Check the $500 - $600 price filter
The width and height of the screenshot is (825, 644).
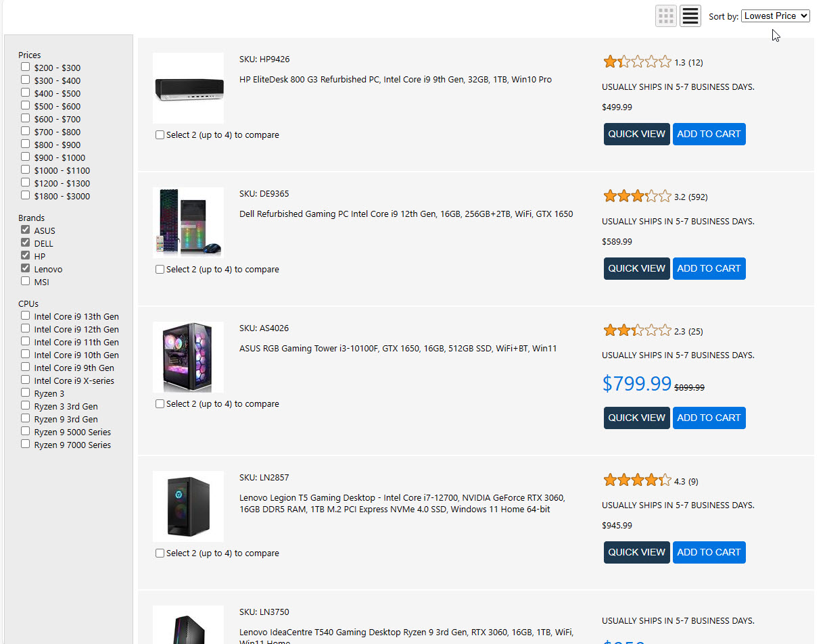[26, 105]
